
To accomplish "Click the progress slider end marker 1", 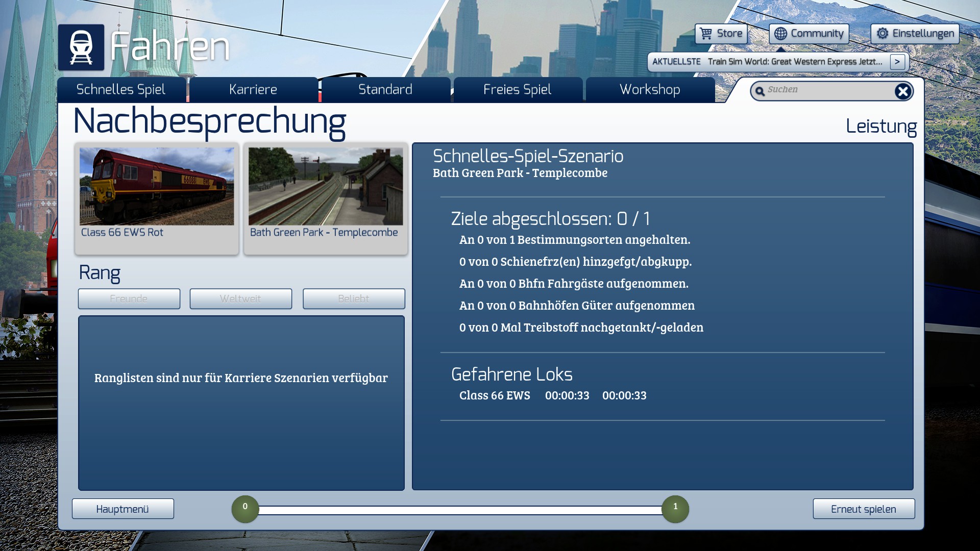I will coord(675,509).
